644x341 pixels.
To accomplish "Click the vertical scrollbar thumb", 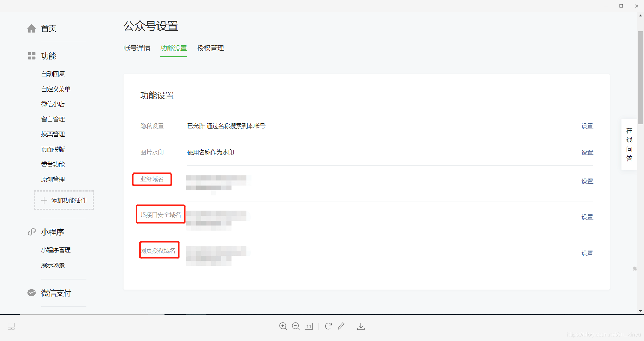I will pos(640,78).
